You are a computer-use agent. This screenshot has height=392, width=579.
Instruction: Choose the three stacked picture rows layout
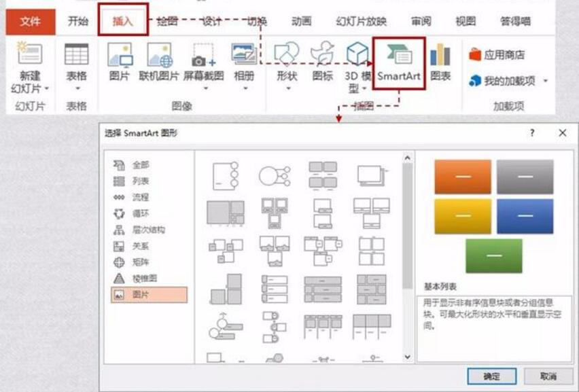click(x=275, y=289)
